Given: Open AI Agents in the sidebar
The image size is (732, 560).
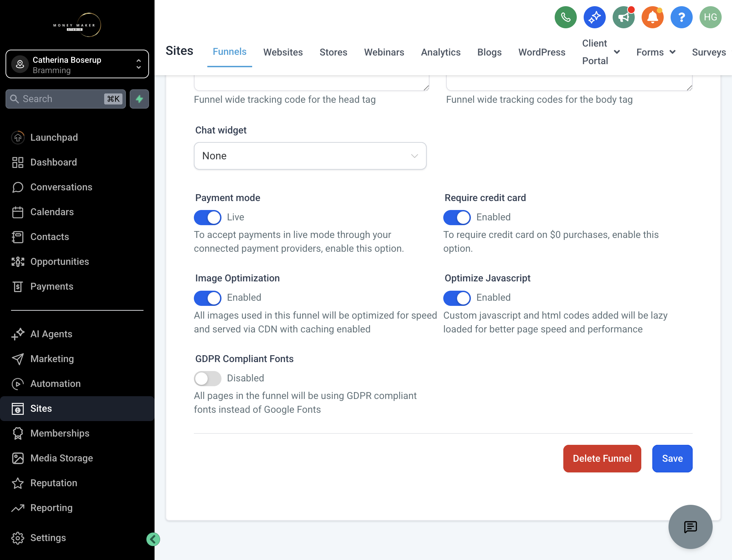Looking at the screenshot, I should tap(77, 334).
